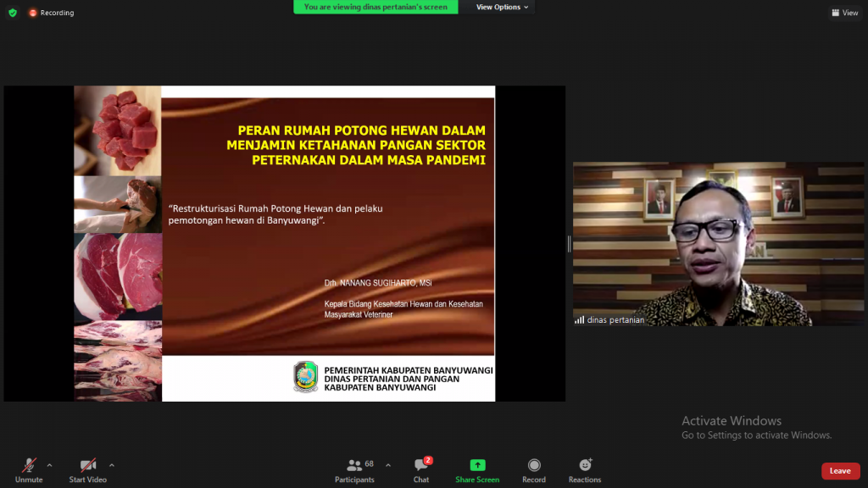Open the Reactions menu

[x=585, y=470]
